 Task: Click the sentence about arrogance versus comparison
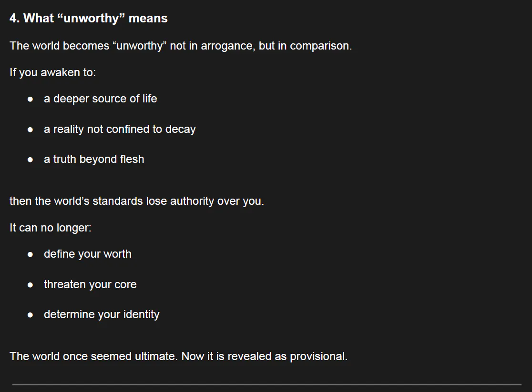[181, 46]
